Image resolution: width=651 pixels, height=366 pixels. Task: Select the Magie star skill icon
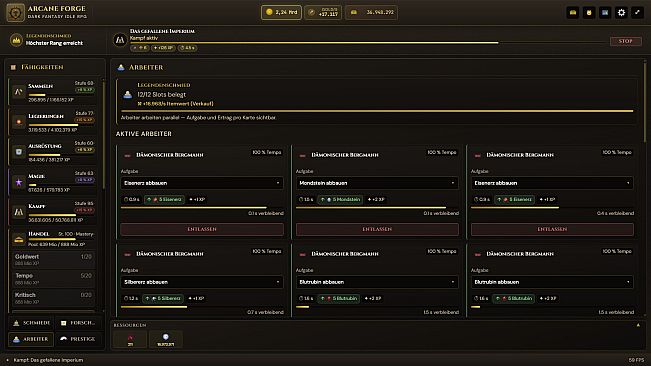coord(18,182)
